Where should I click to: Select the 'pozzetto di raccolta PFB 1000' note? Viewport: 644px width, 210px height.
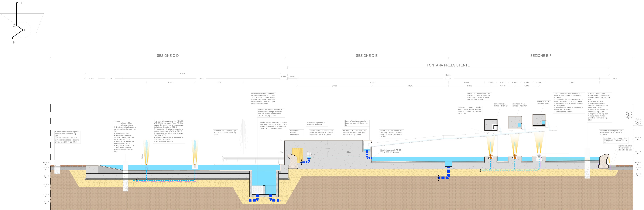click(x=263, y=98)
